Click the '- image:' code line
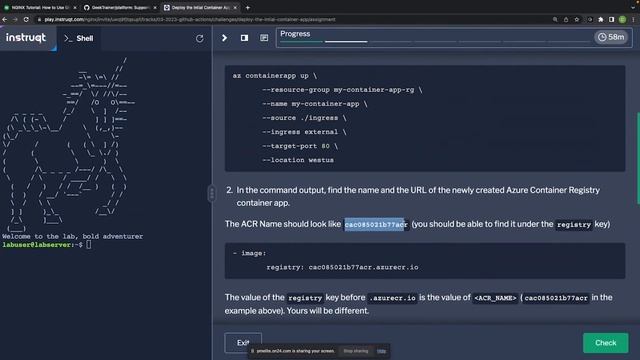The height and width of the screenshot is (360, 640). pos(249,253)
